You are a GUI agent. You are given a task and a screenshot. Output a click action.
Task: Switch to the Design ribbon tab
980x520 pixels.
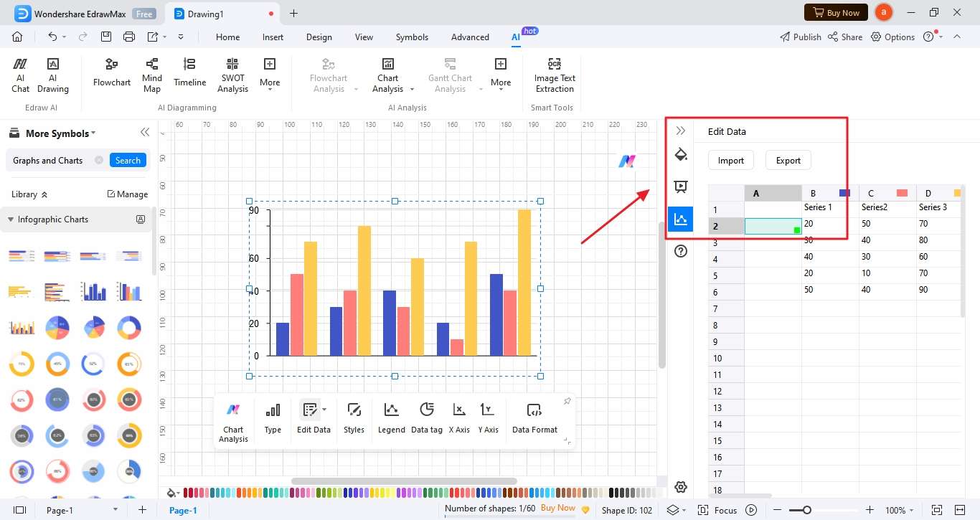(x=319, y=37)
